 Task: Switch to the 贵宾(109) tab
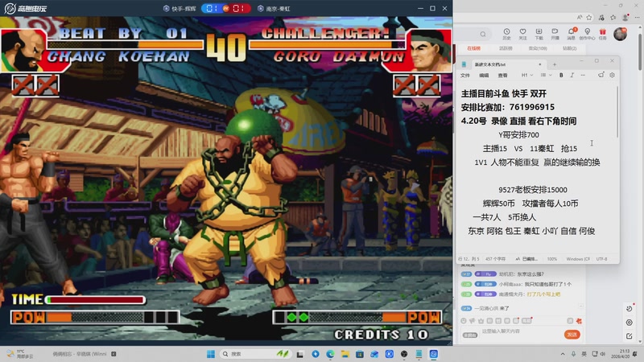[538, 48]
